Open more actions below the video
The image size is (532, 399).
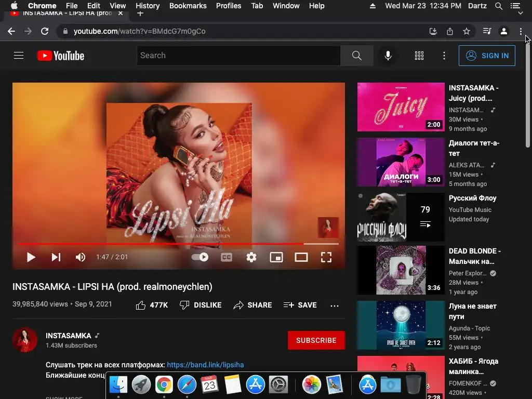point(335,305)
